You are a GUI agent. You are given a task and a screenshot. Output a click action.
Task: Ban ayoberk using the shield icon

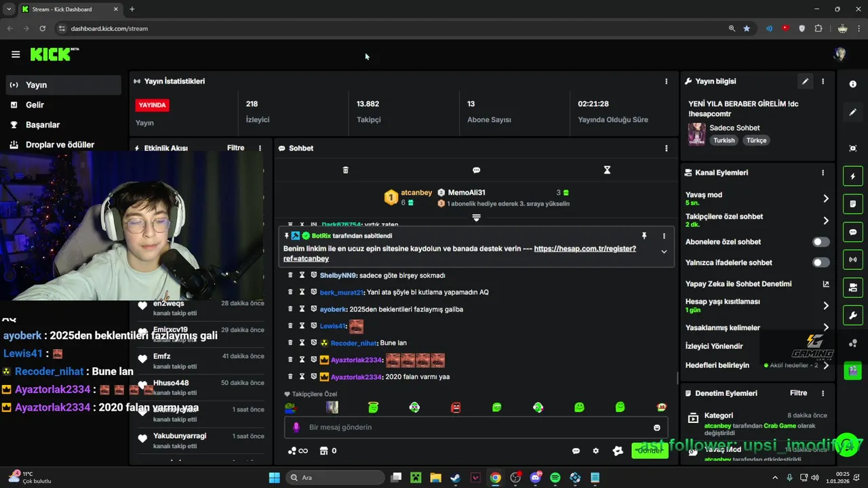click(x=313, y=309)
